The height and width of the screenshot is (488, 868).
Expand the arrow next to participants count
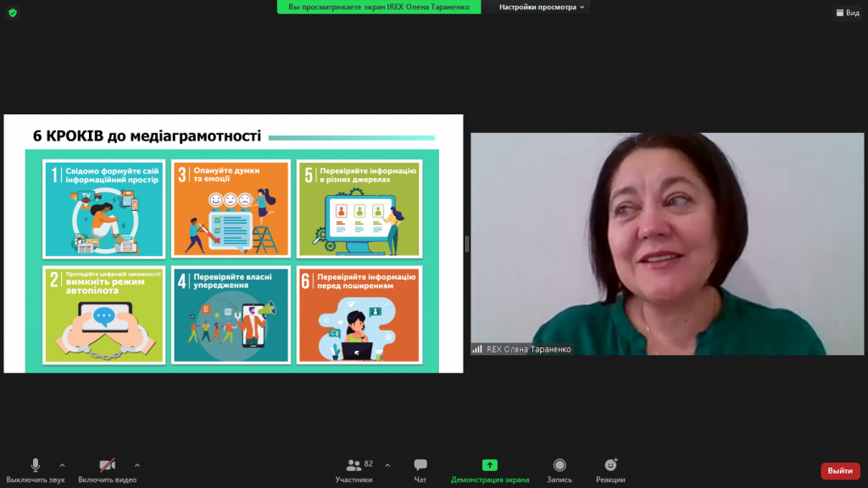(x=387, y=465)
